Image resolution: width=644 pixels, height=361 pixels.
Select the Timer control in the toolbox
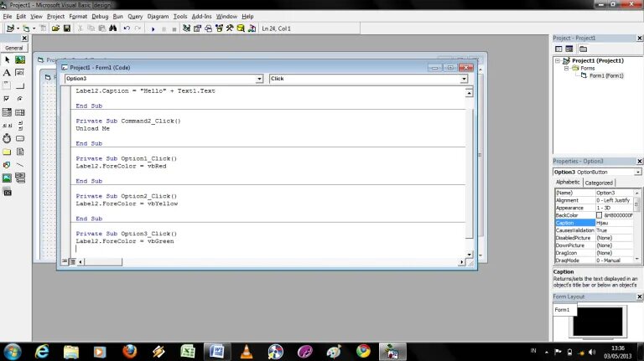[7, 138]
